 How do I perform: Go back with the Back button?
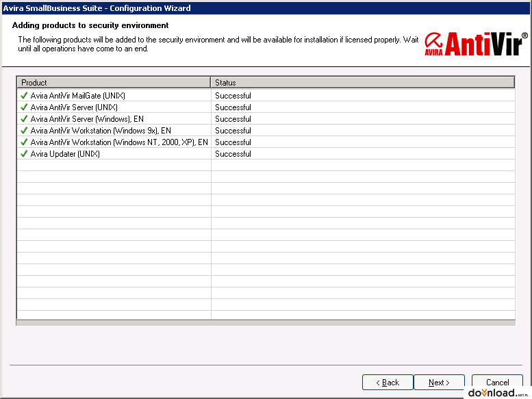pos(388,382)
